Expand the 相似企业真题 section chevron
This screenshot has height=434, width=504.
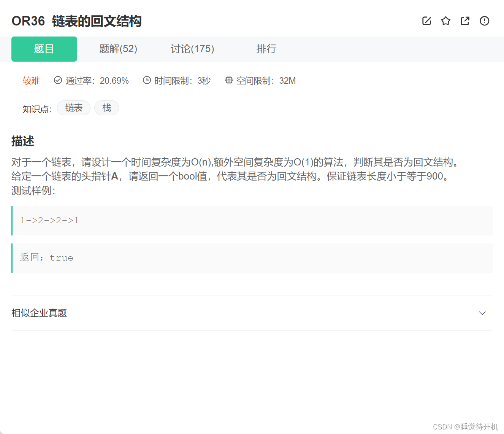[482, 313]
